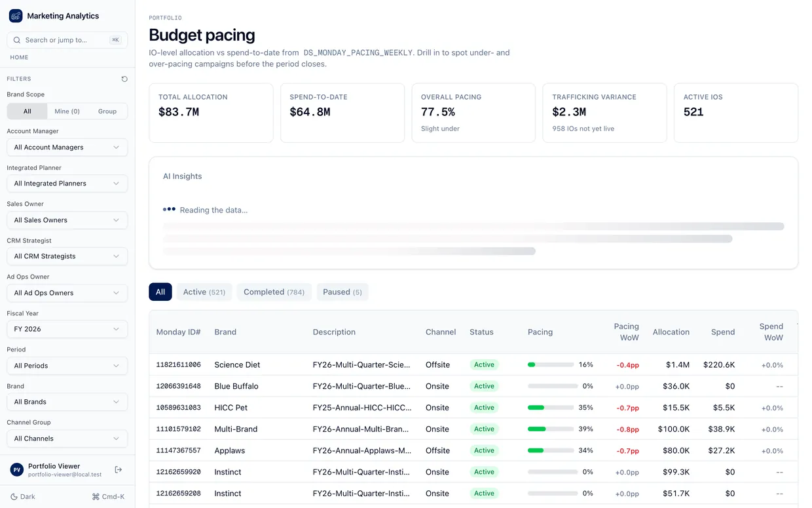
Task: Click the Active status badge for Science Diet
Action: click(484, 364)
